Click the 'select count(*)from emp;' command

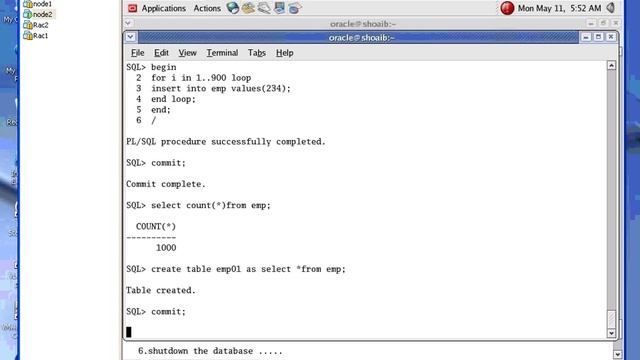click(211, 205)
